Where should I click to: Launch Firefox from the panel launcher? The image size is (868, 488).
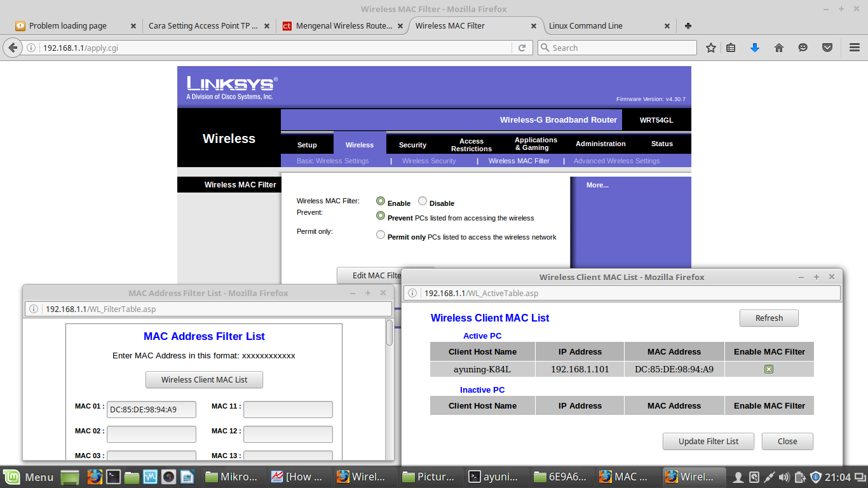coord(95,477)
